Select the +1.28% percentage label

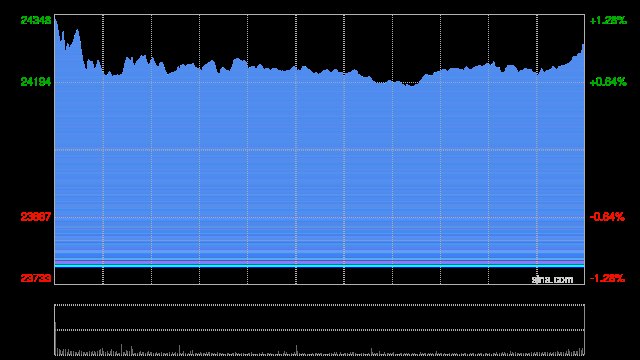click(x=608, y=20)
